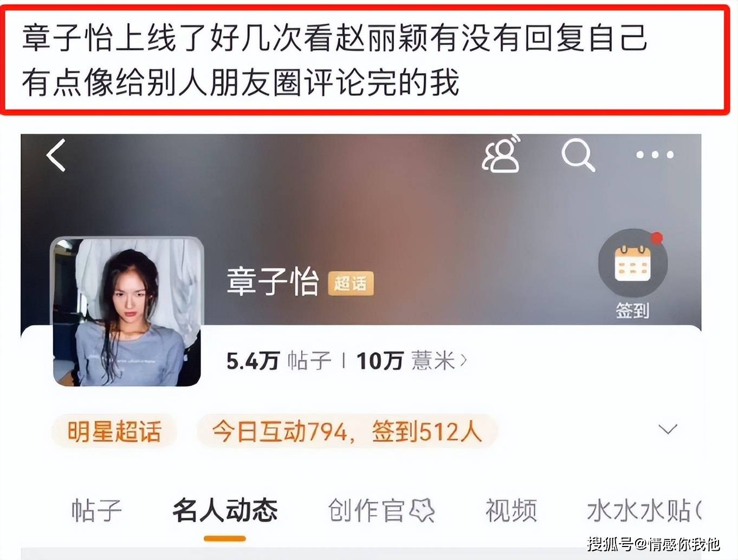Tap the badge icon beside 创作官
The image size is (738, 560).
coord(422,510)
